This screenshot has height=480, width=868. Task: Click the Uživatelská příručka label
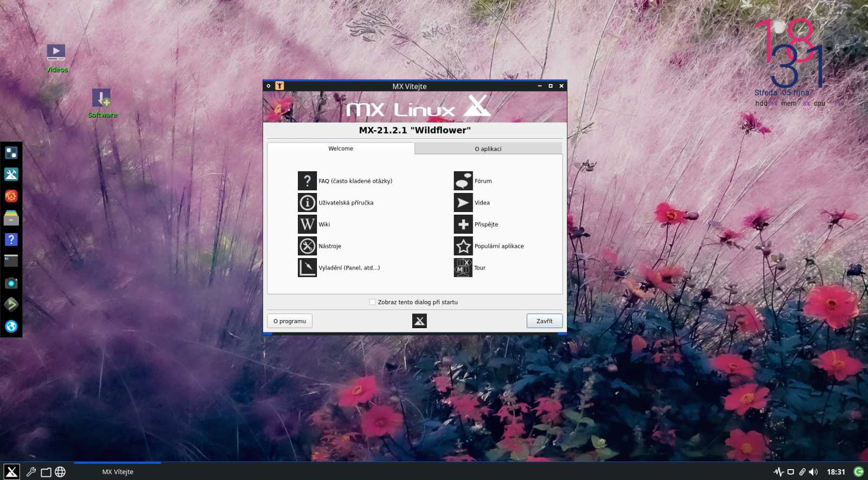tap(346, 203)
